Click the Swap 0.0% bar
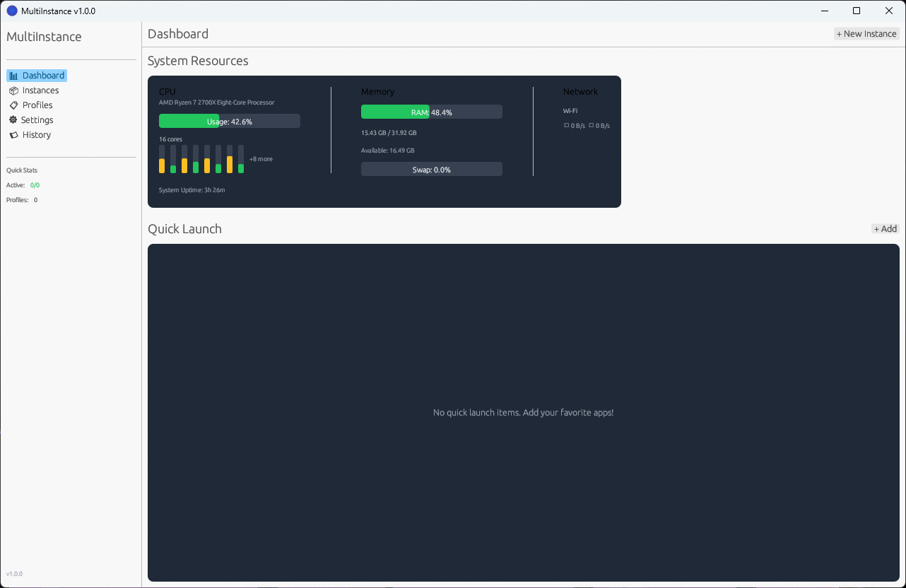 tap(431, 169)
